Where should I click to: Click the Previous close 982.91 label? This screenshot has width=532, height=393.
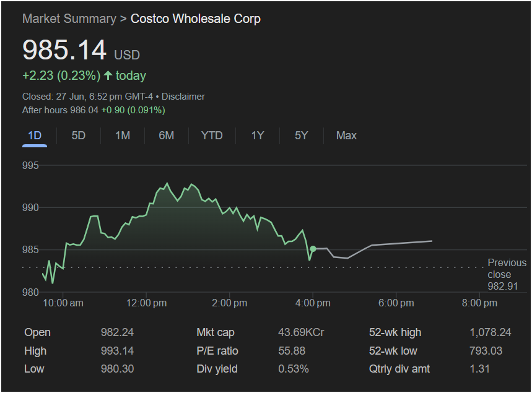[x=507, y=274]
